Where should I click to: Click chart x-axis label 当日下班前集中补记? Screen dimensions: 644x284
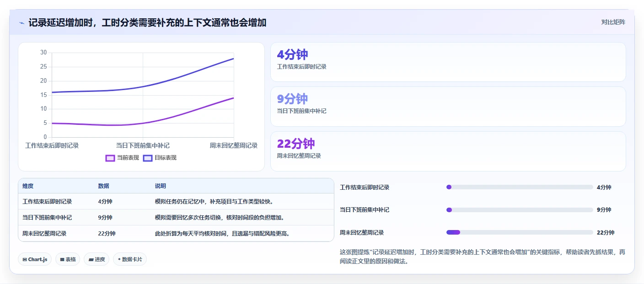click(143, 145)
